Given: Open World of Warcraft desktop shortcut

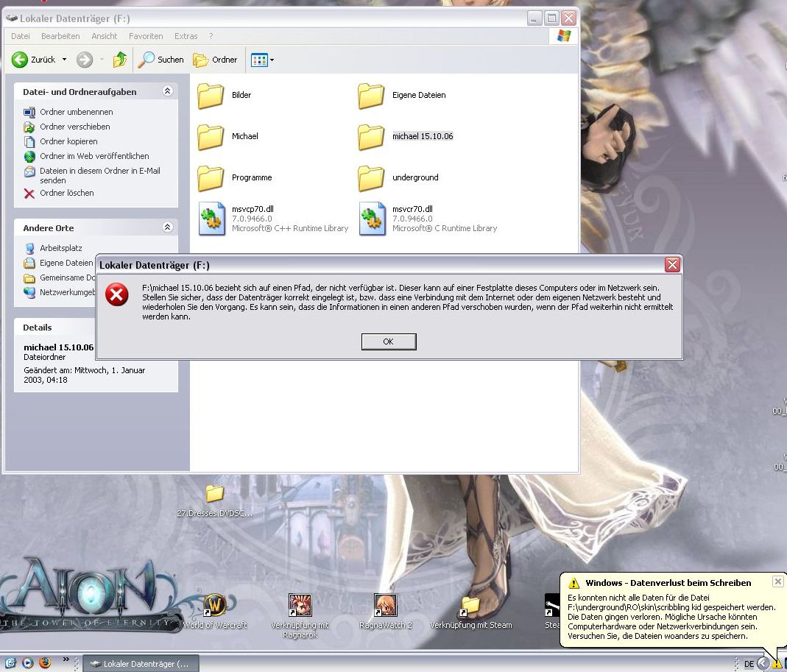Looking at the screenshot, I should pyautogui.click(x=215, y=611).
